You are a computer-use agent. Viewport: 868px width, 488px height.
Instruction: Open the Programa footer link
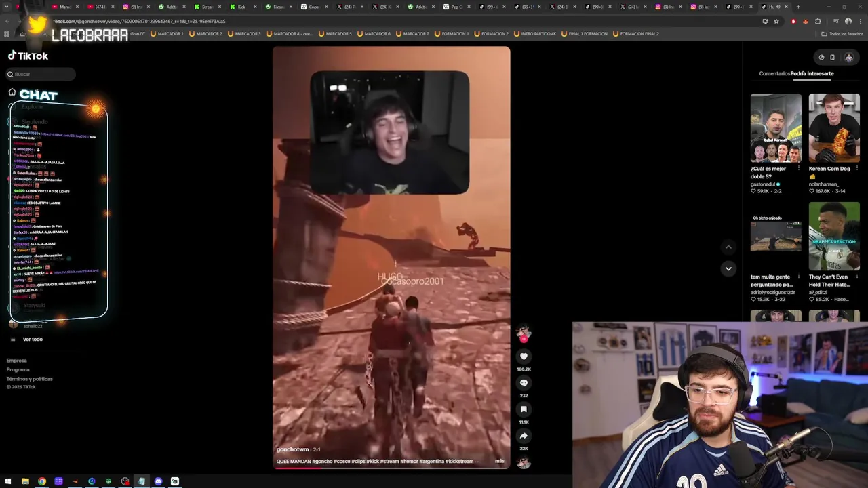(18, 369)
